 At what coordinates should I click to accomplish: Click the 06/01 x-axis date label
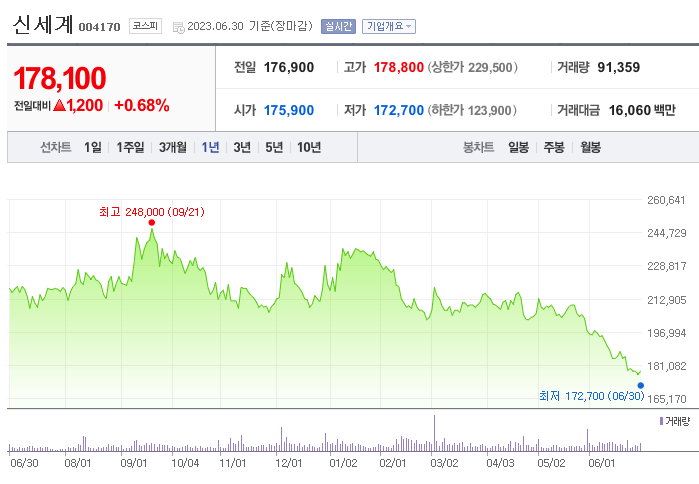[x=601, y=463]
